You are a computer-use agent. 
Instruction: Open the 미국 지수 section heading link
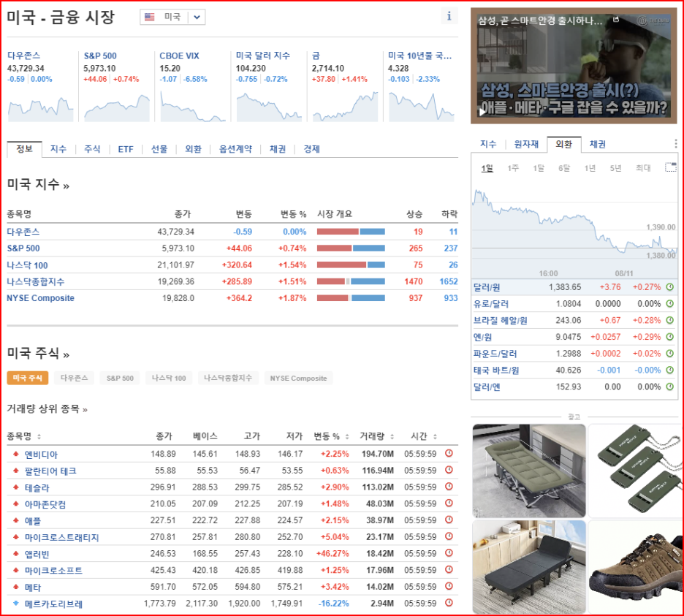[38, 184]
